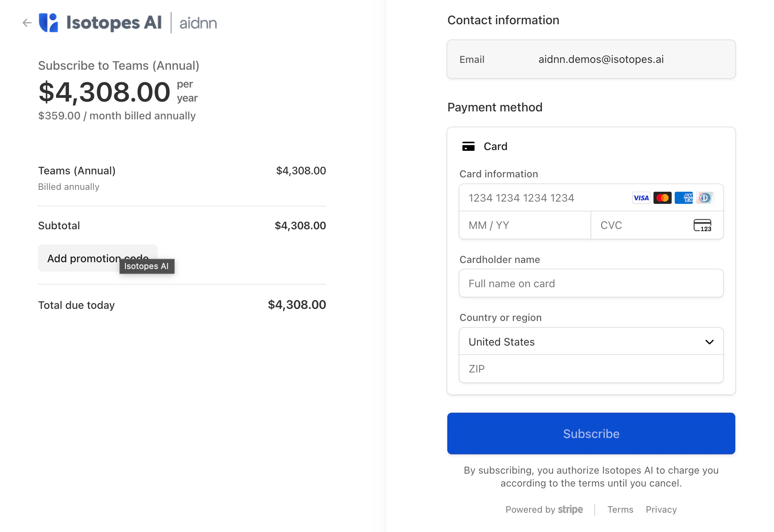Click the $4,308.00 per year price
Image resolution: width=774 pixels, height=532 pixels.
click(x=118, y=92)
